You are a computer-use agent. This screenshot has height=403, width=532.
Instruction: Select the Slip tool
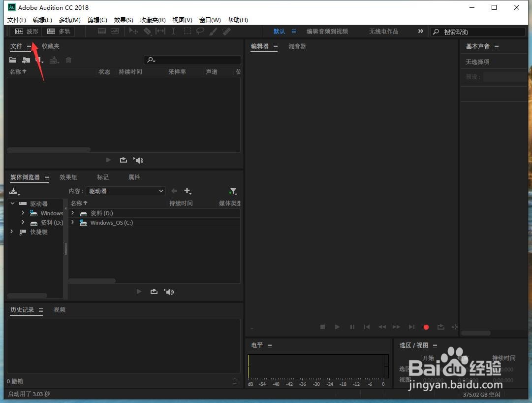[160, 31]
